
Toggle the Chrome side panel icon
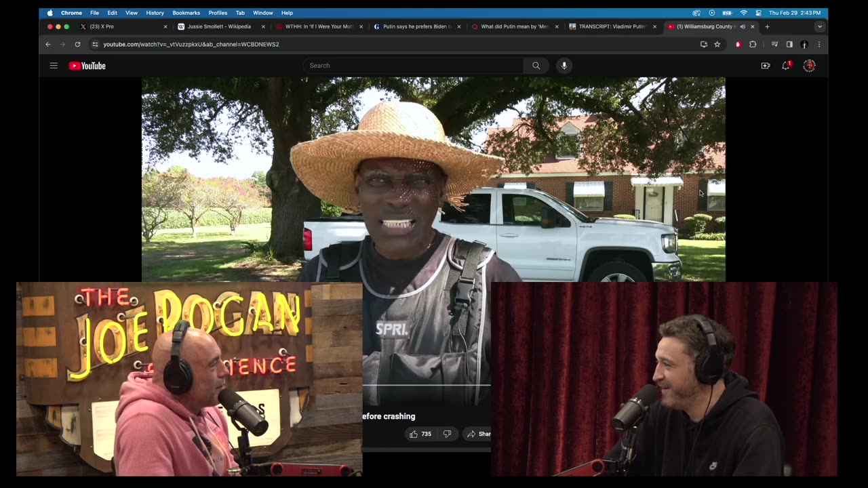789,44
